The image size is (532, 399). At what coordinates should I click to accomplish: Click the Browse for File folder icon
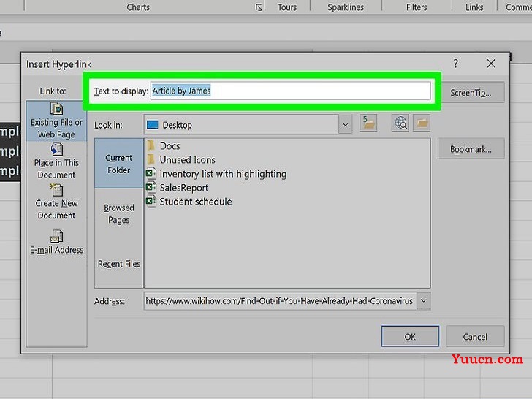[x=422, y=124]
